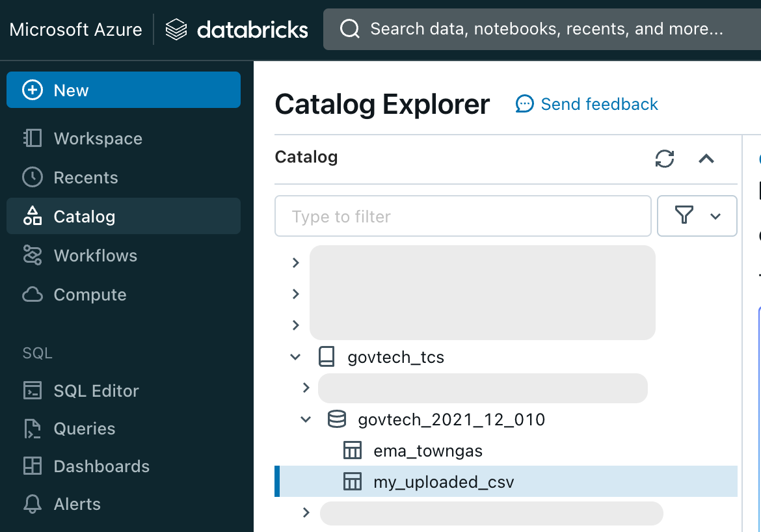Refresh the catalog list

(x=665, y=159)
